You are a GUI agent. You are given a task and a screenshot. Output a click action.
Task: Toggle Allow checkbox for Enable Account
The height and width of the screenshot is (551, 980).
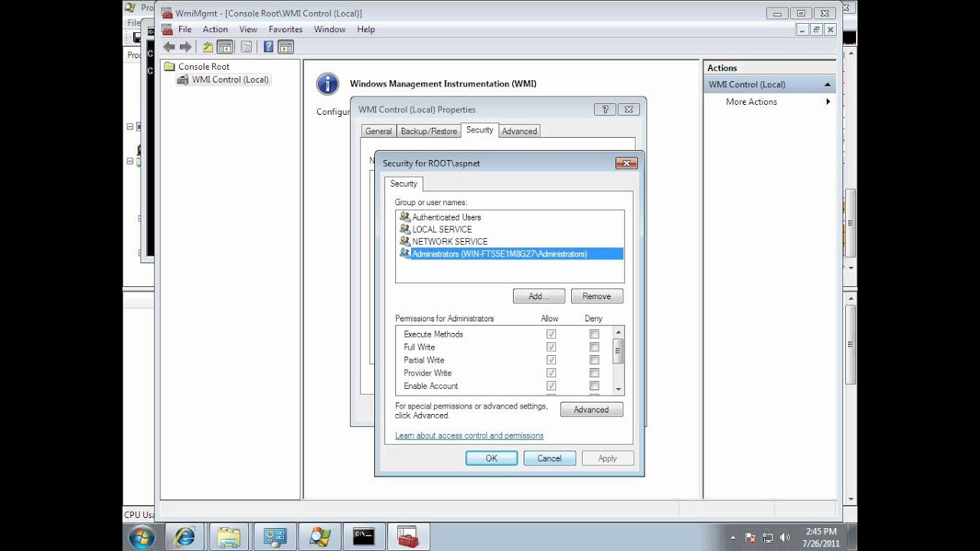point(551,386)
